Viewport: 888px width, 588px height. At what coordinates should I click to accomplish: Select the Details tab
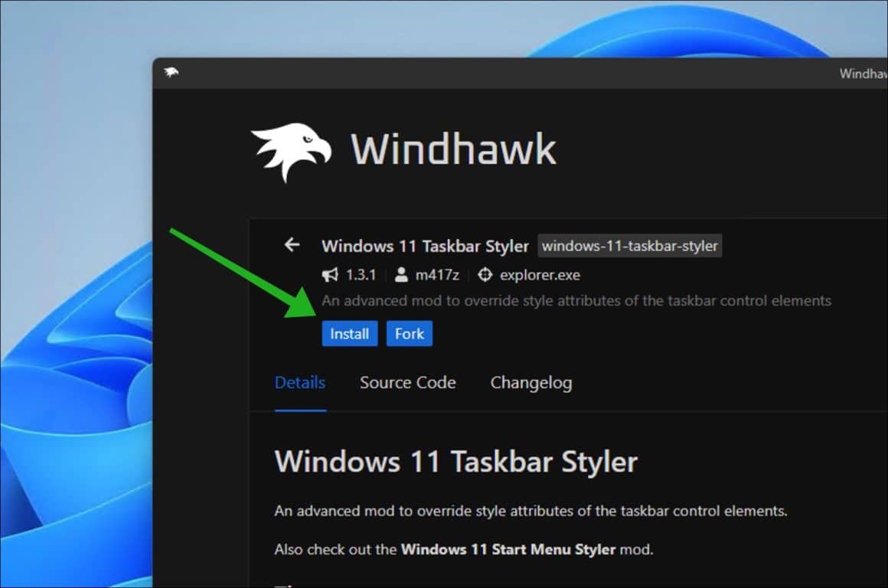[x=299, y=383]
